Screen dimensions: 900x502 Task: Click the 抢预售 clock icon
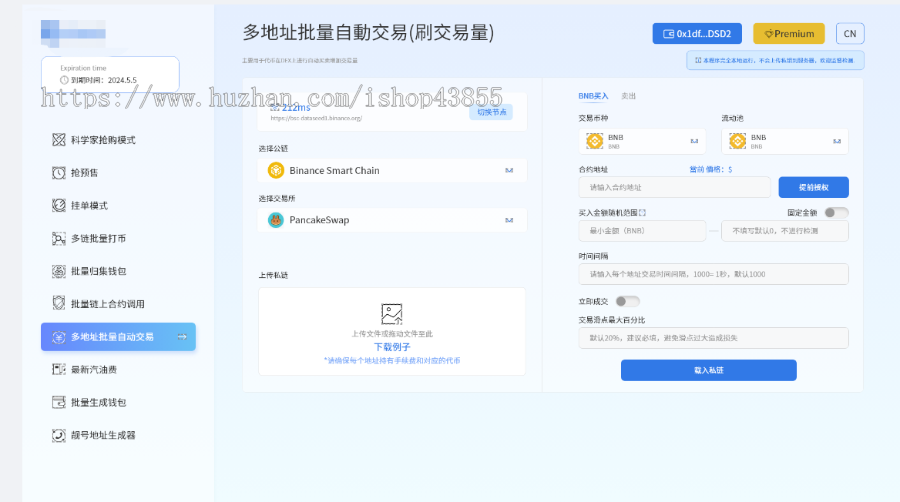click(x=59, y=173)
